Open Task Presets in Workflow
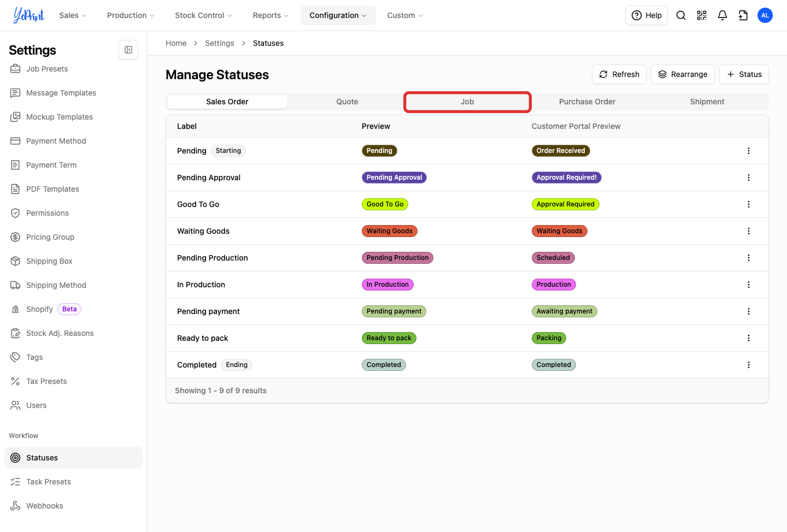This screenshot has width=787, height=532. point(73,482)
